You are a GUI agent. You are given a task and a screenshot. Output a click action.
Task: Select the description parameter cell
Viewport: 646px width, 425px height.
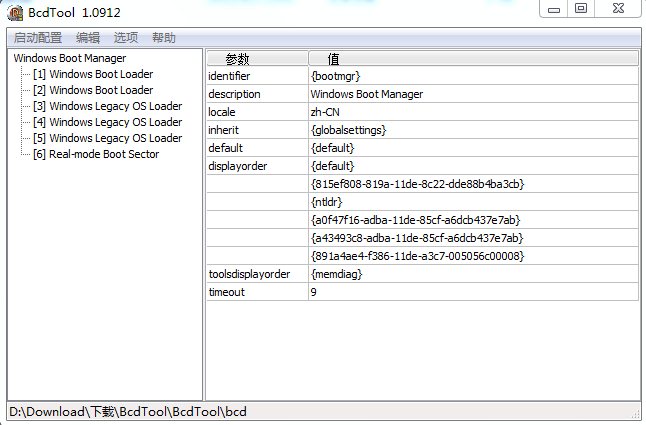[257, 94]
